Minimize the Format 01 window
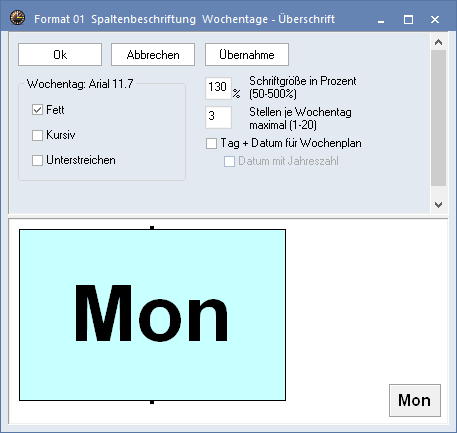The image size is (457, 433). (381, 19)
